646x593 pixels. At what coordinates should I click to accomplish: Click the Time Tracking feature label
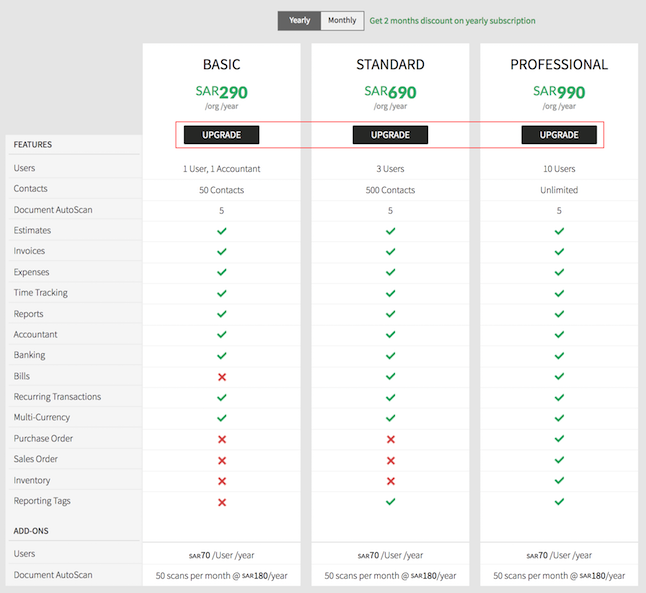(x=40, y=293)
